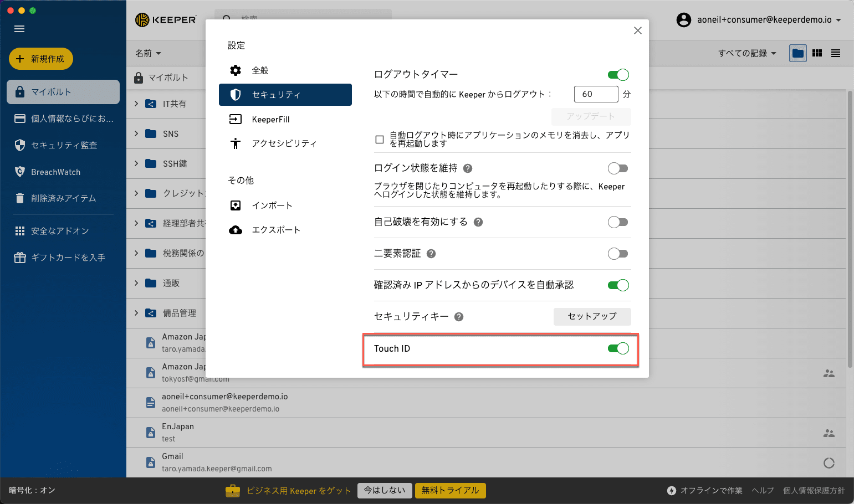854x504 pixels.
Task: Select the アクセシビリティ settings tab
Action: click(285, 143)
